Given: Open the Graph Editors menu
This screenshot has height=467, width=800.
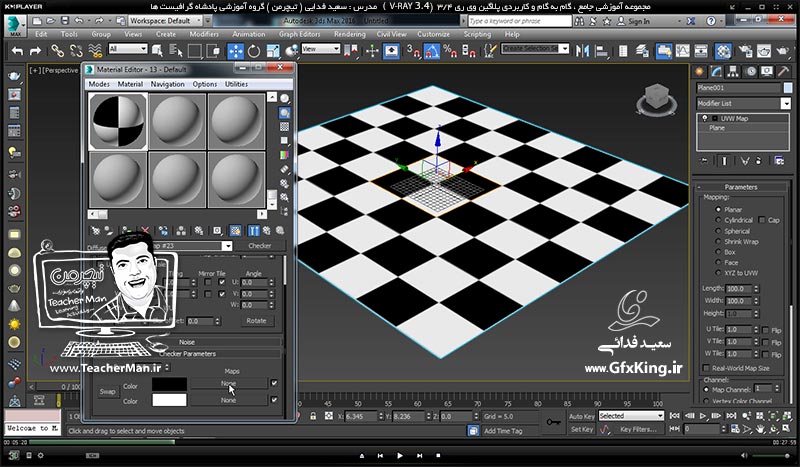Looking at the screenshot, I should coord(299,34).
